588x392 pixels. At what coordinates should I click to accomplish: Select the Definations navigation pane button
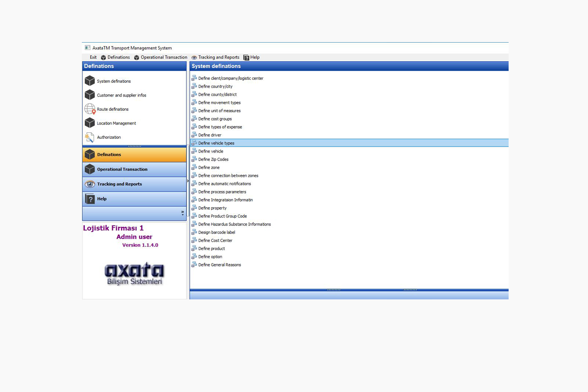pyautogui.click(x=134, y=155)
